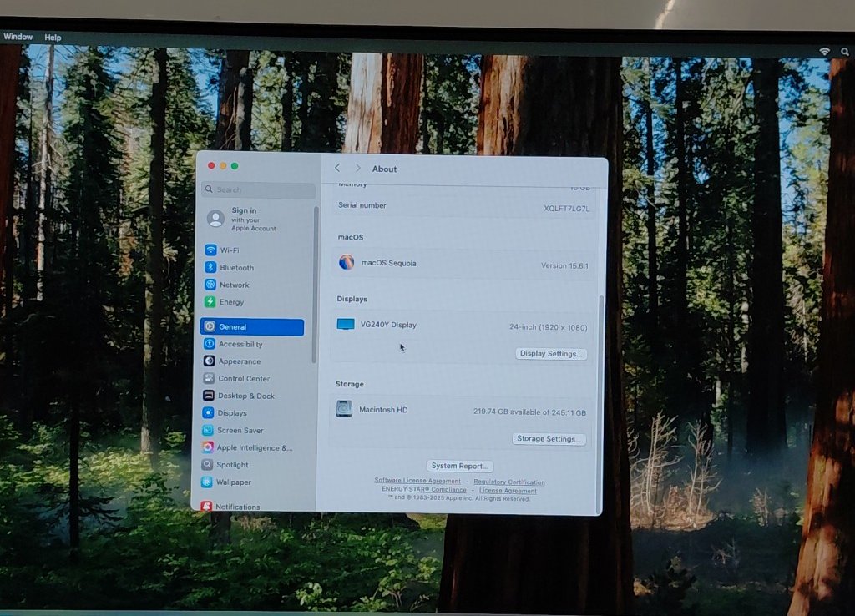Screen dimensions: 855x616
Task: Click the About pane title
Action: [384, 169]
